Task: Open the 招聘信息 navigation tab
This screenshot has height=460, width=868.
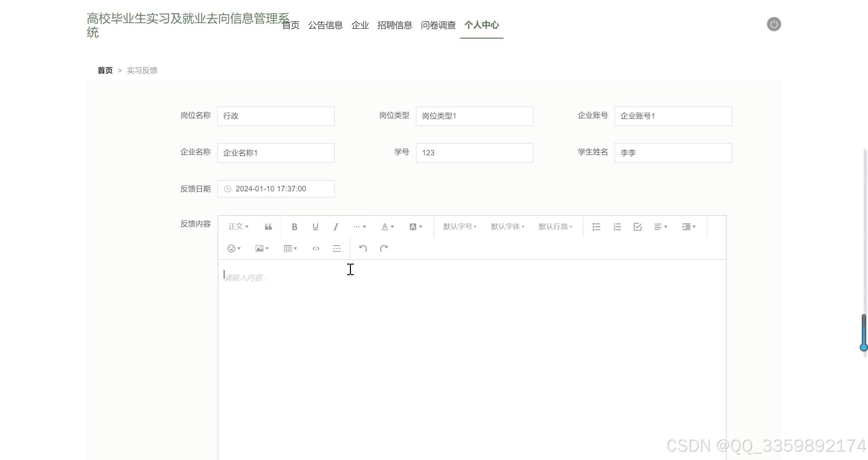Action: 395,25
